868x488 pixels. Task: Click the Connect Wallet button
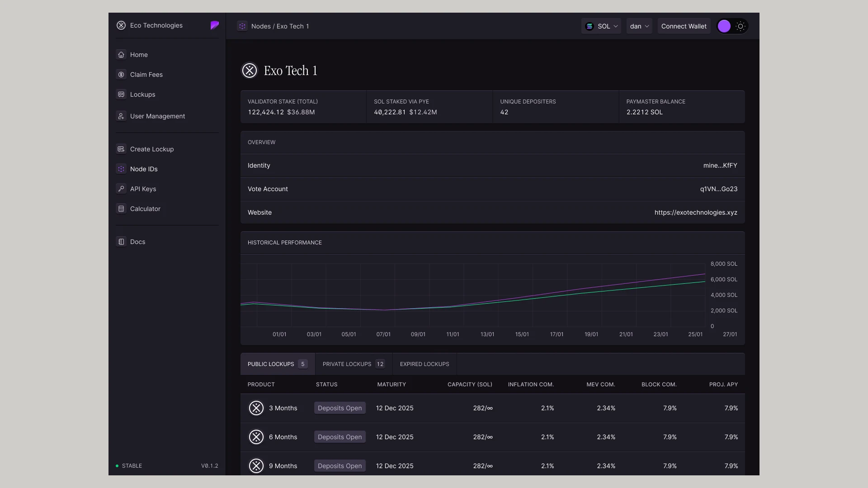(684, 26)
